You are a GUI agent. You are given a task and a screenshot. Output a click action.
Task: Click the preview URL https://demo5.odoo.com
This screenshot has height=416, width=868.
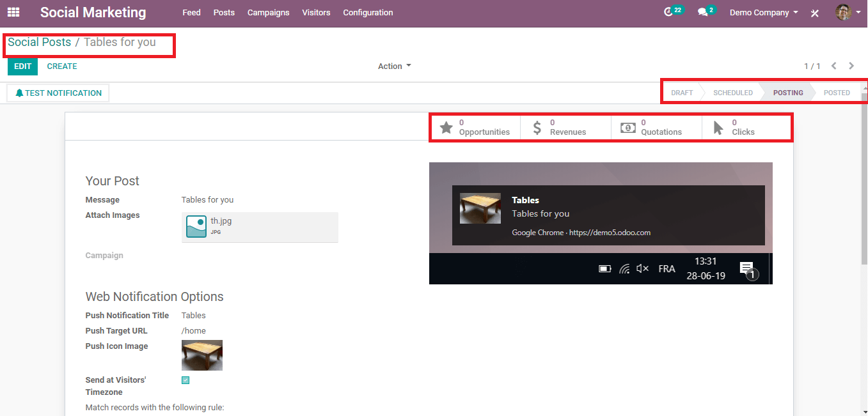(610, 233)
